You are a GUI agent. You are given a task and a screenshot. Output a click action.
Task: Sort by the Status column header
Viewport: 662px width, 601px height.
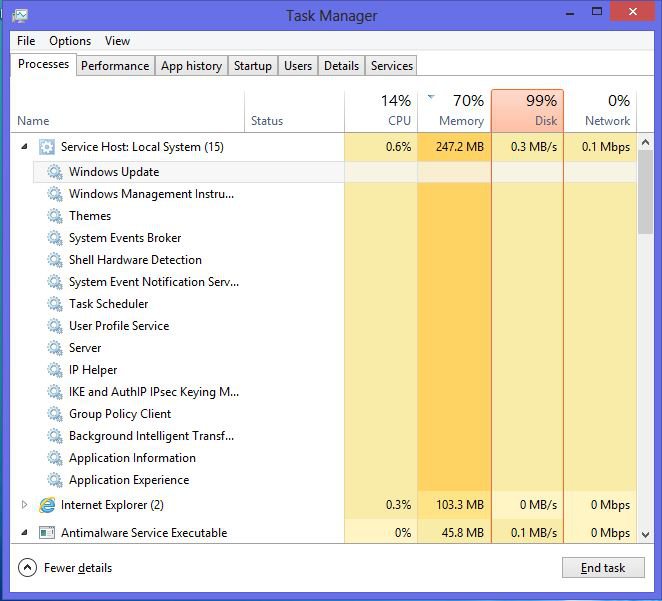pos(295,111)
